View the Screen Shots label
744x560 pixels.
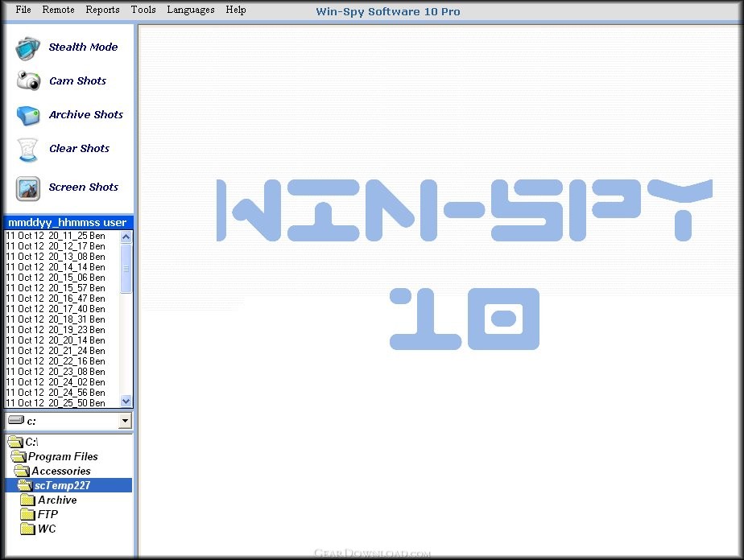pyautogui.click(x=84, y=187)
